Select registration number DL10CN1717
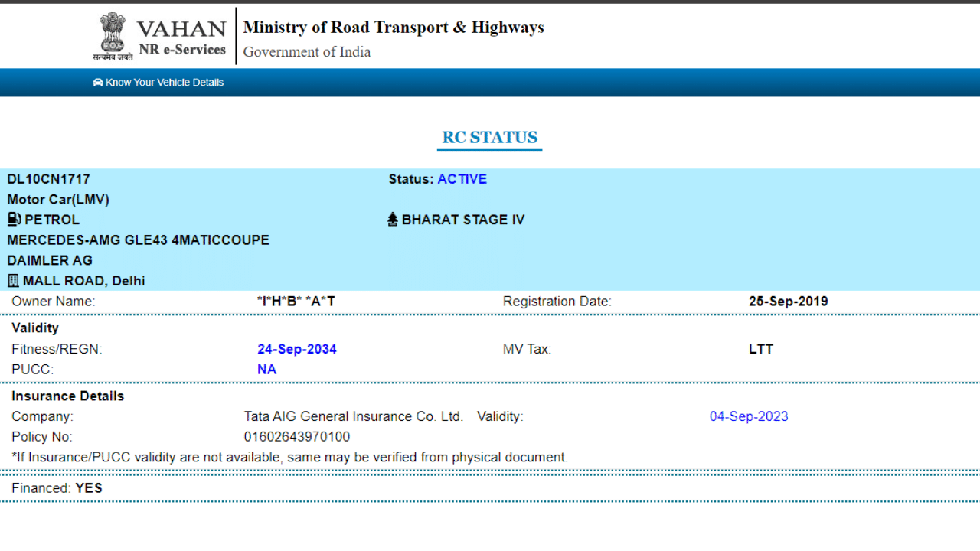This screenshot has height=551, width=980. [49, 179]
